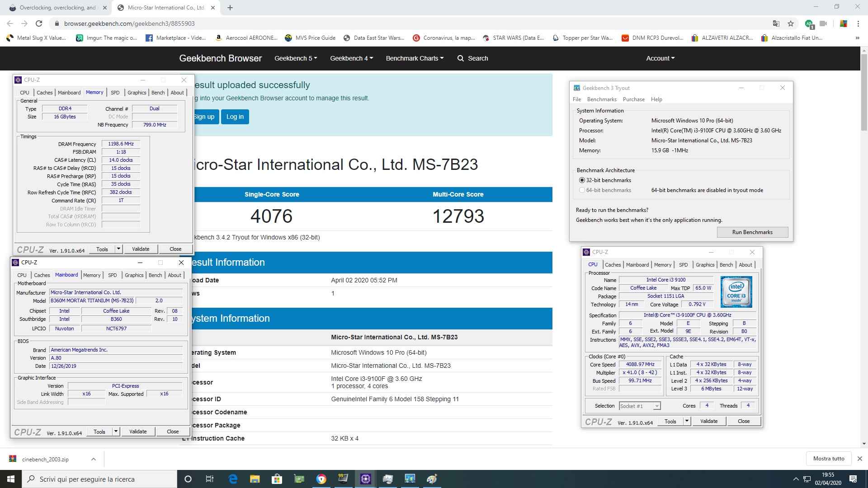Image resolution: width=868 pixels, height=488 pixels.
Task: Open the notification center icon
Action: pos(853,479)
